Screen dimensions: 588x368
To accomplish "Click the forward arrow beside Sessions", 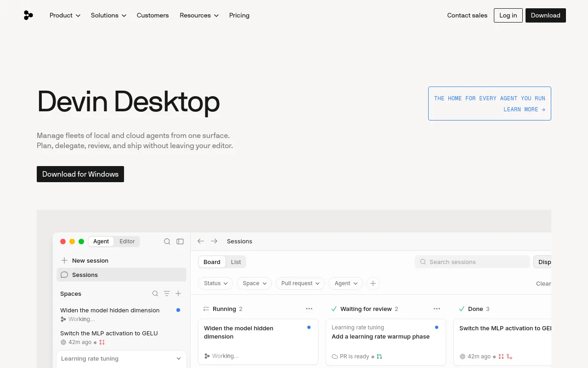I will coord(214,241).
